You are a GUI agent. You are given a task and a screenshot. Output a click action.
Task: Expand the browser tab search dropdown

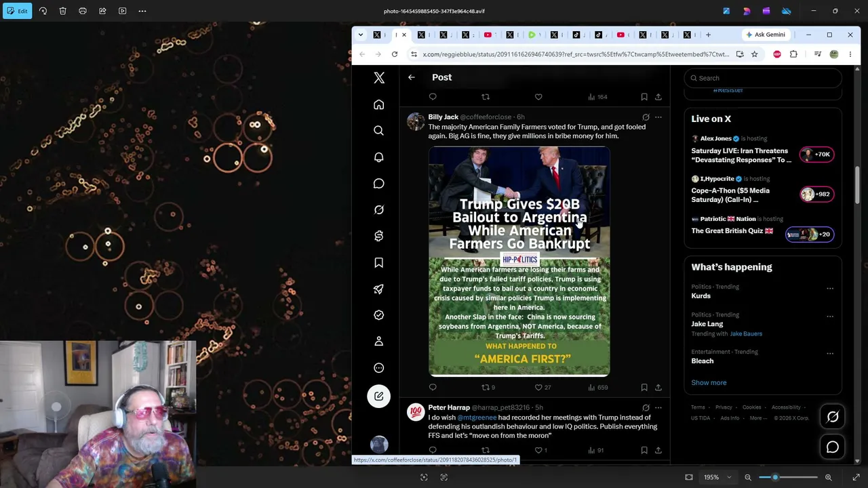[360, 35]
